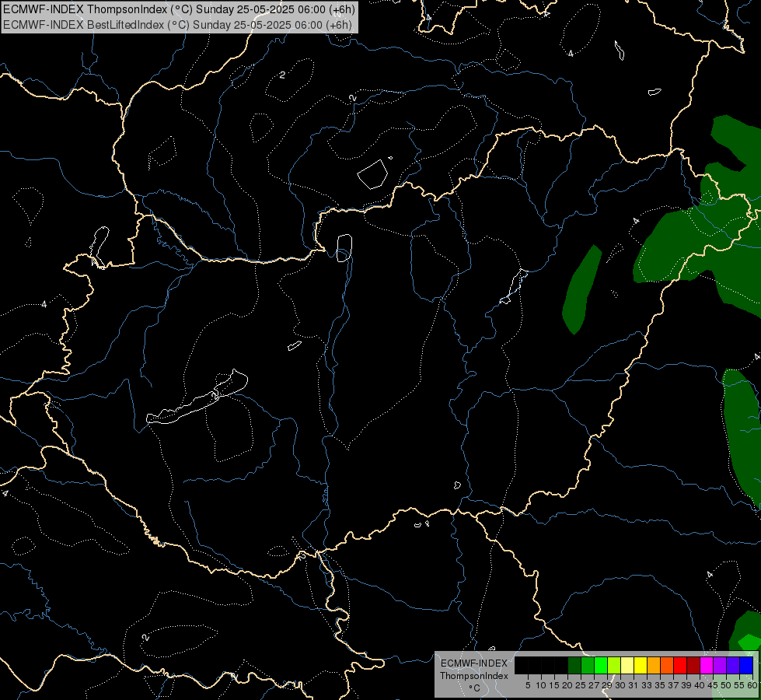
Task: Click the medium green 25–27 legend swatch
Action: click(588, 665)
